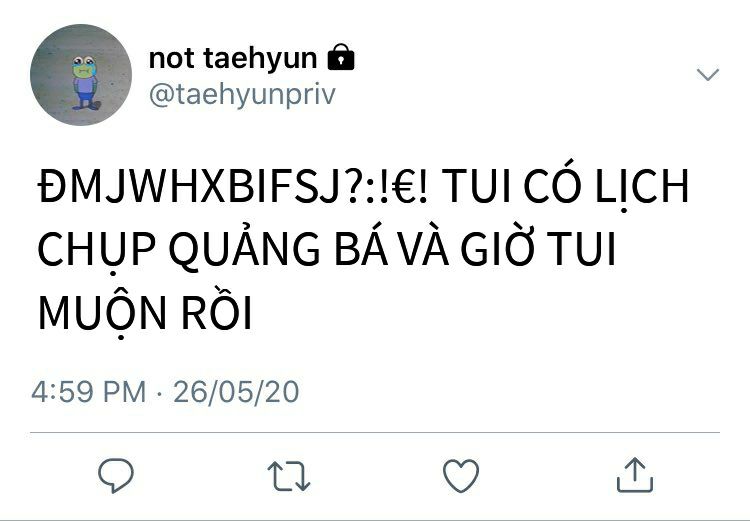
Task: Open the frog profile picture
Action: point(81,75)
